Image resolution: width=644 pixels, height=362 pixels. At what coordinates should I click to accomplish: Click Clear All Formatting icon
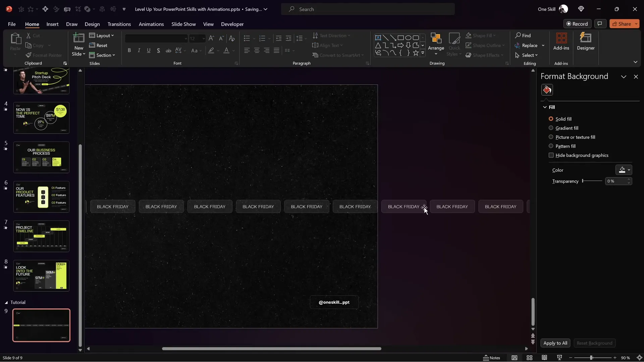click(232, 39)
